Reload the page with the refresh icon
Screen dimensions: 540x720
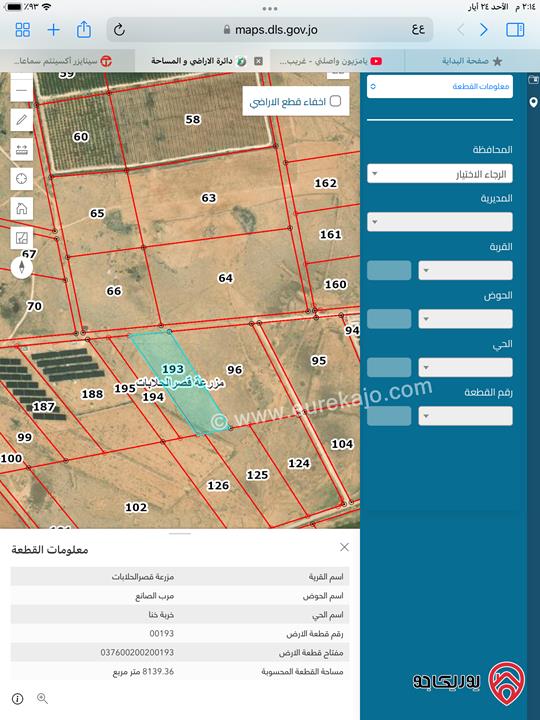click(119, 30)
